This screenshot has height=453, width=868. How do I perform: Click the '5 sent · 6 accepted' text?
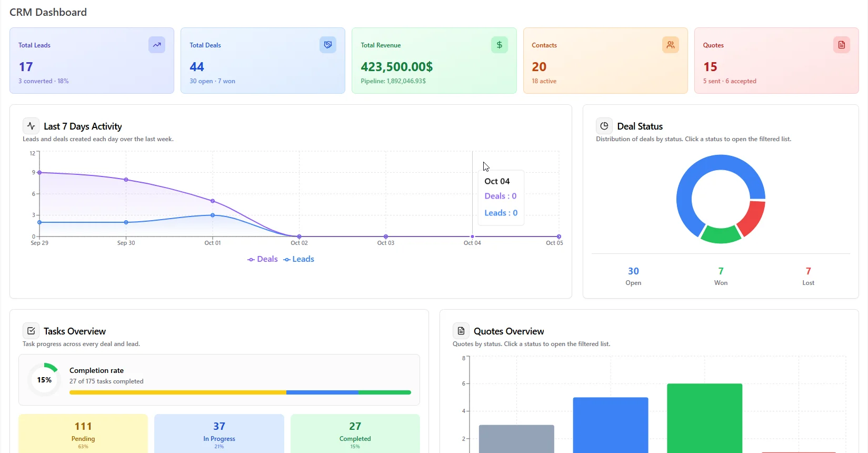point(730,81)
